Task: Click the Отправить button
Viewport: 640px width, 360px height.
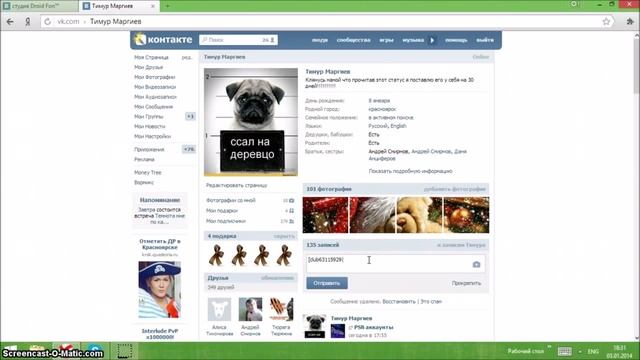Action: click(x=327, y=283)
